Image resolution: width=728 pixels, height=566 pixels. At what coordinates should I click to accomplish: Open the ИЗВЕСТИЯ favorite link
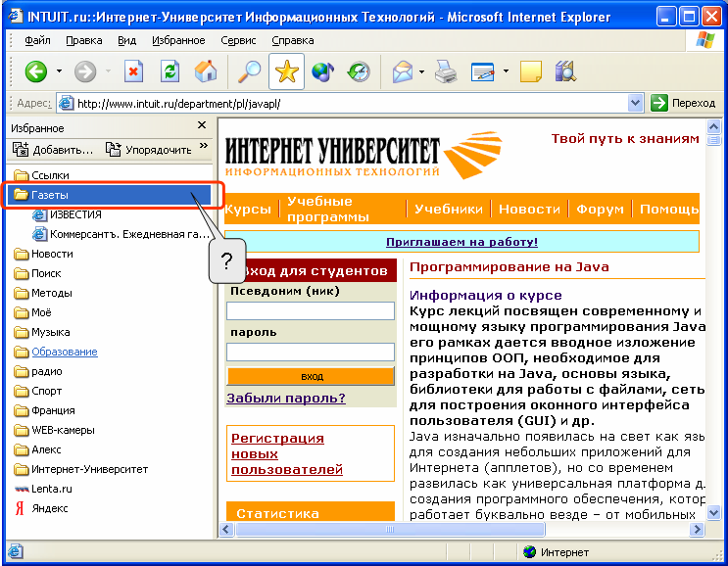(67, 214)
